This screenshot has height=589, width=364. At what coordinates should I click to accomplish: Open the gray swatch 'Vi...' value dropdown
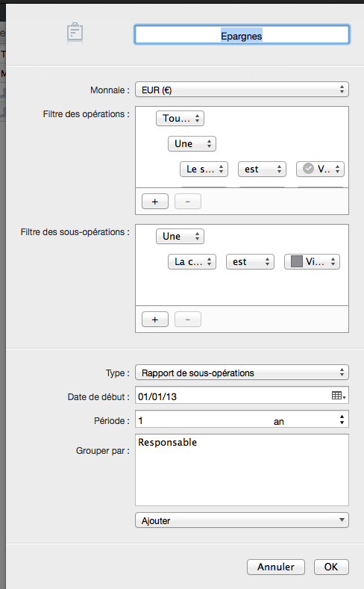(x=312, y=262)
